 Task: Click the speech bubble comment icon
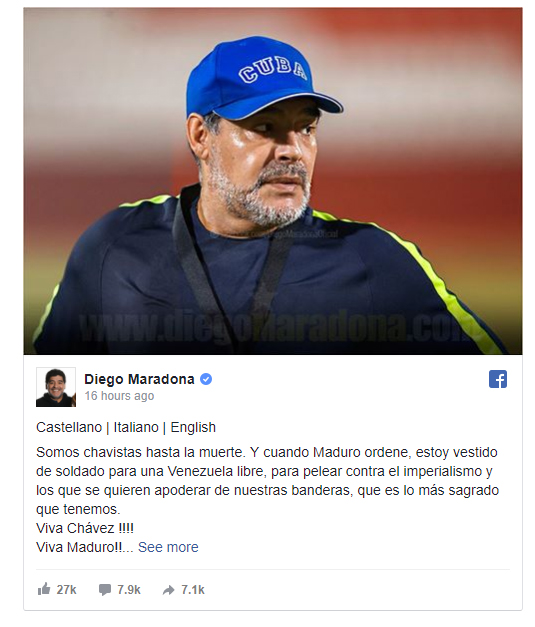pos(105,589)
